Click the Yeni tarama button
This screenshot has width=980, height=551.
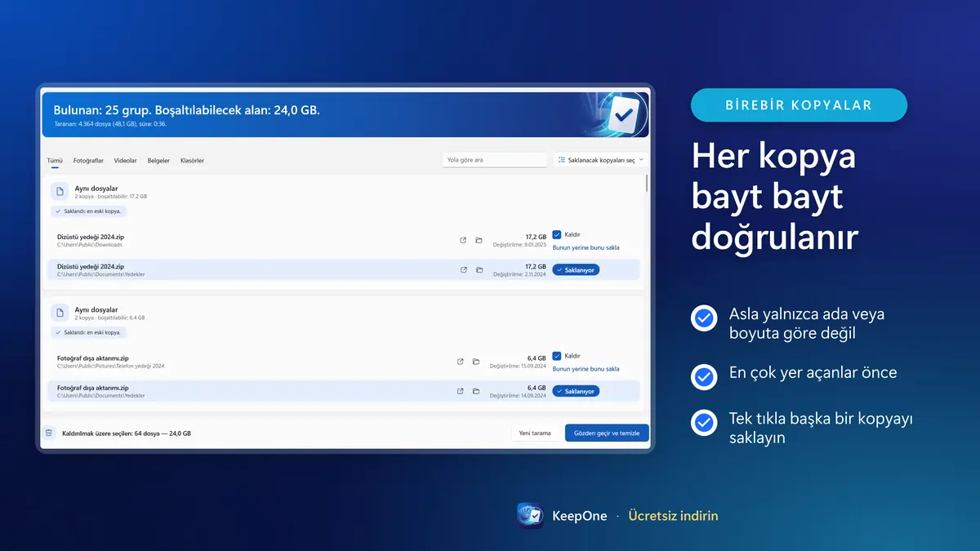[x=535, y=433]
